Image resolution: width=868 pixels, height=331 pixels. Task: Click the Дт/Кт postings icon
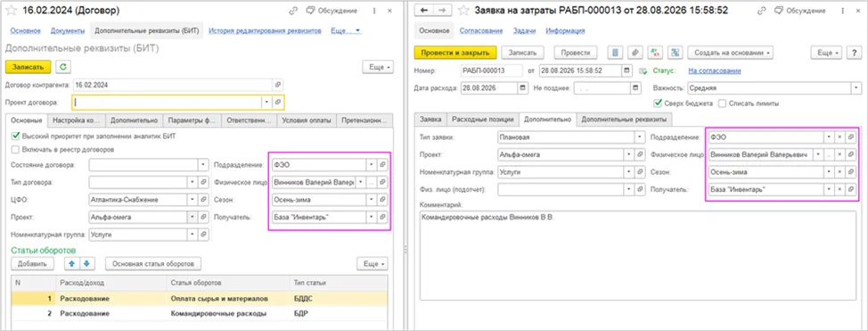coord(655,53)
